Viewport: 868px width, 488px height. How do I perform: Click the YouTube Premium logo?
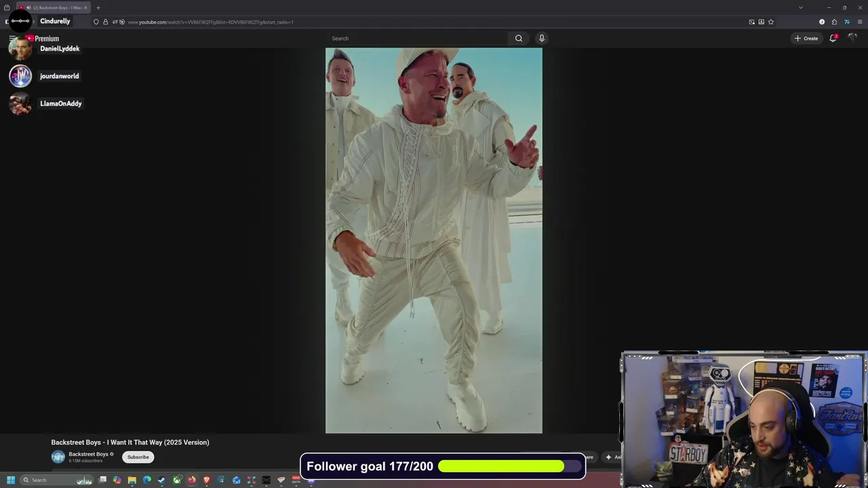click(x=42, y=39)
